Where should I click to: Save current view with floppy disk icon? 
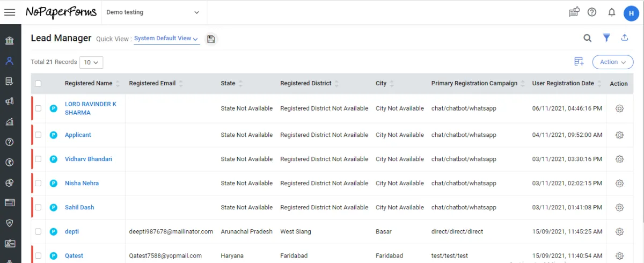pyautogui.click(x=211, y=39)
